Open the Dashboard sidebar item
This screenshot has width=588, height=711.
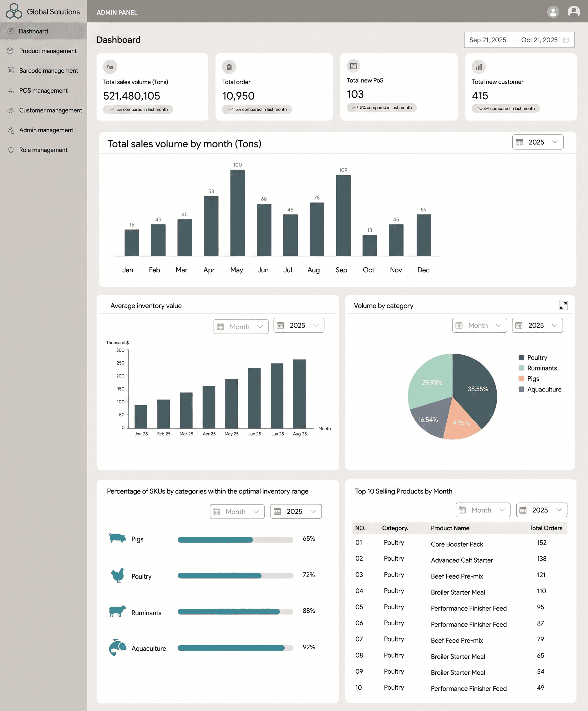(x=43, y=31)
